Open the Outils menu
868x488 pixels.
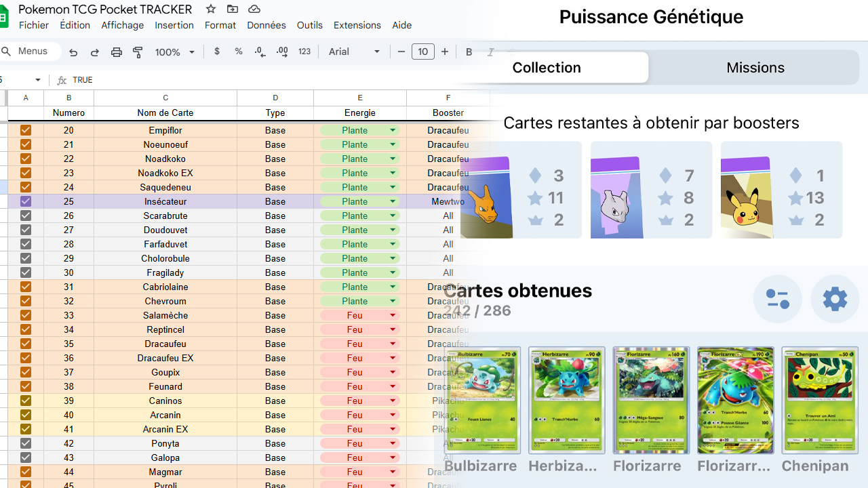(310, 25)
